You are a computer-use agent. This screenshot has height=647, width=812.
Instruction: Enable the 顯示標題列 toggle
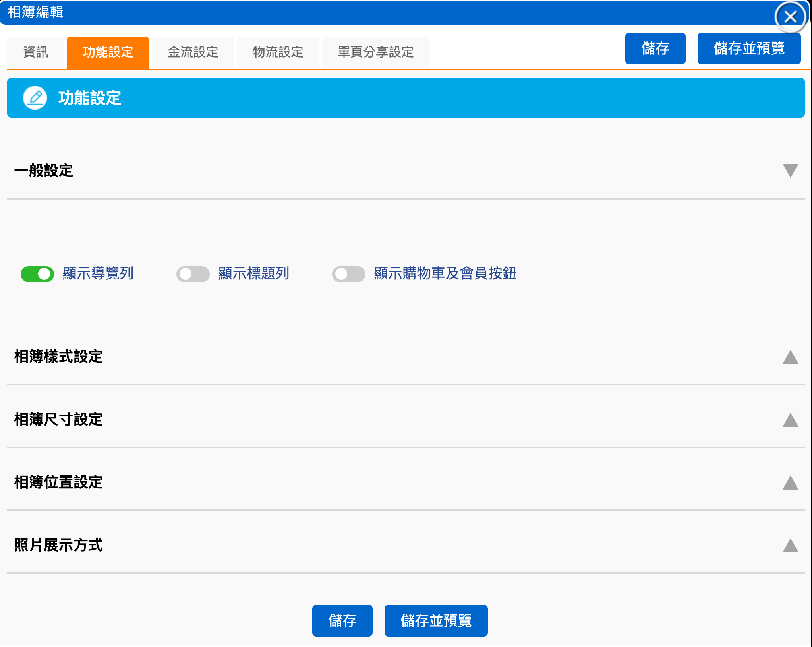[x=193, y=274]
